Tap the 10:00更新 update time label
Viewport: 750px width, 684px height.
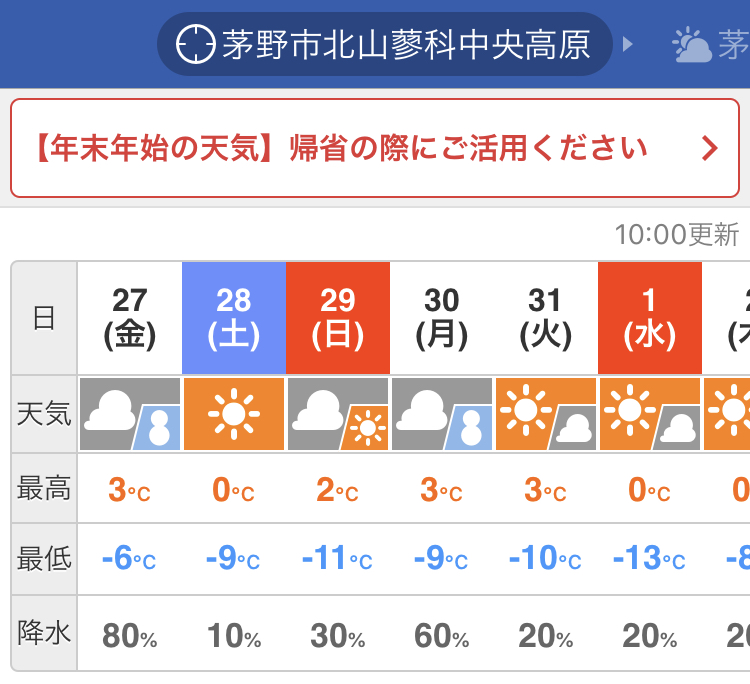tap(677, 235)
